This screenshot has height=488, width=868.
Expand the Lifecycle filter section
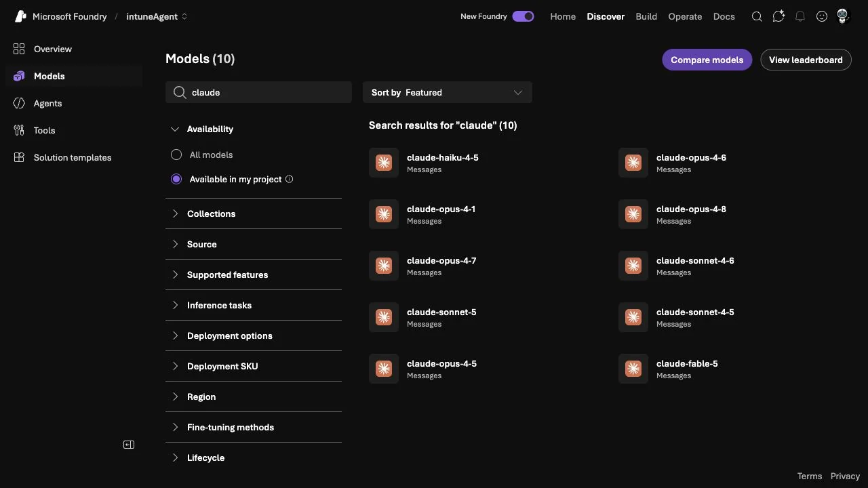click(x=254, y=457)
